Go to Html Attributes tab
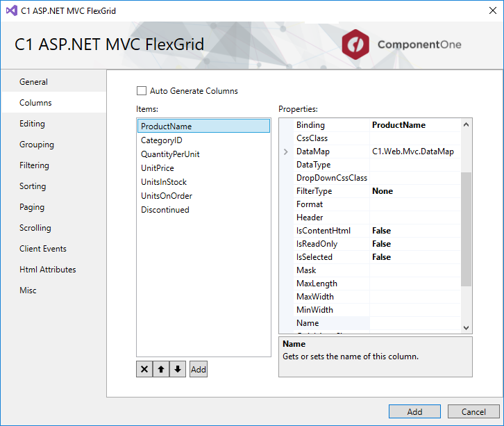Viewport: 504px width, 426px height. (48, 270)
